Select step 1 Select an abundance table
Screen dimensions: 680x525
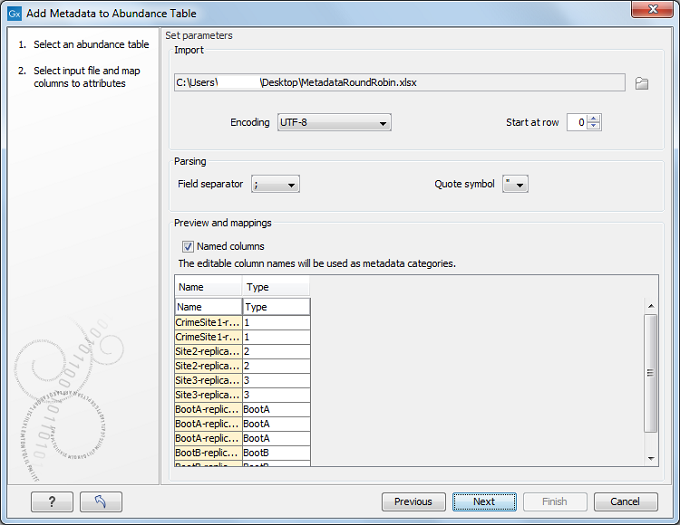tap(90, 45)
